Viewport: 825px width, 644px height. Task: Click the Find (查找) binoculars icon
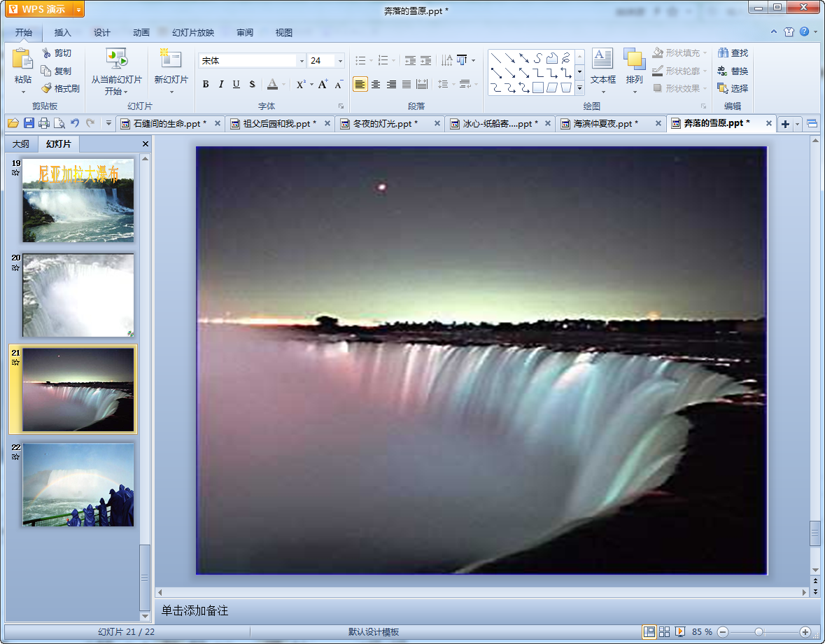coord(723,53)
